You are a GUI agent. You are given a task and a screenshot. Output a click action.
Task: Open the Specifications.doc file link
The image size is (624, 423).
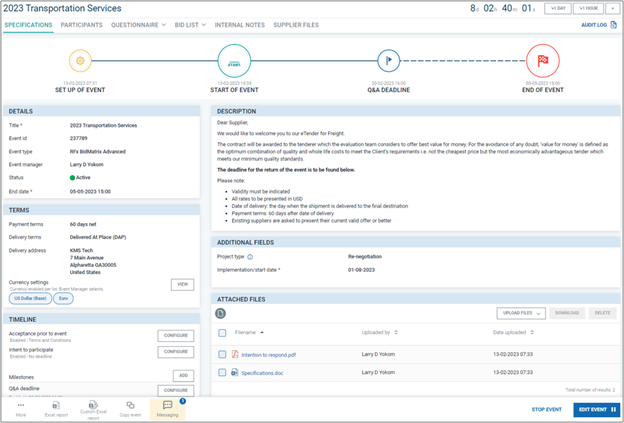coord(262,373)
